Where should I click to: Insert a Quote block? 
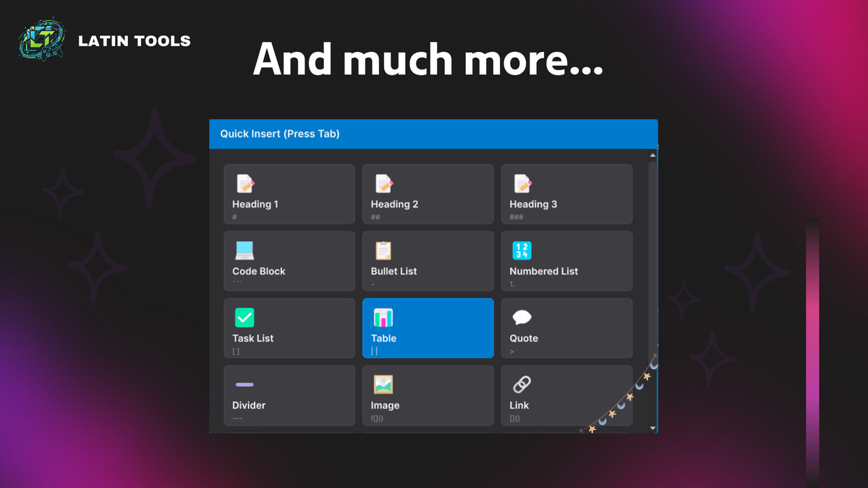pyautogui.click(x=566, y=328)
